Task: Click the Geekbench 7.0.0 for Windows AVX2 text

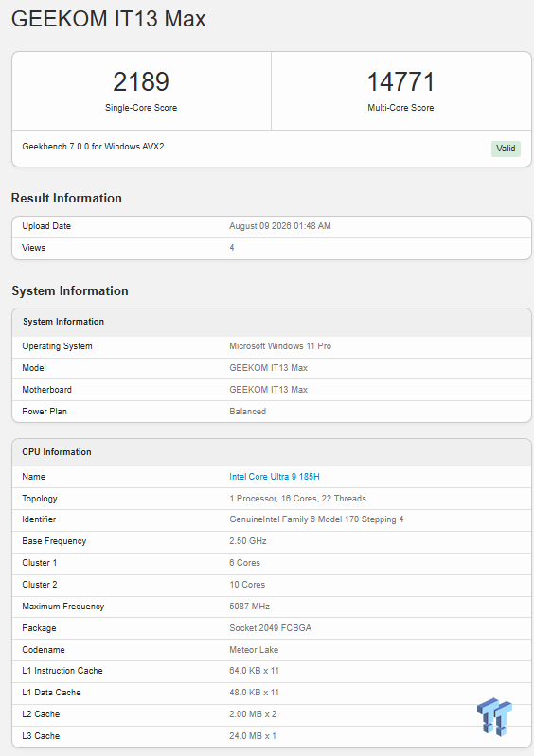Action: click(93, 146)
